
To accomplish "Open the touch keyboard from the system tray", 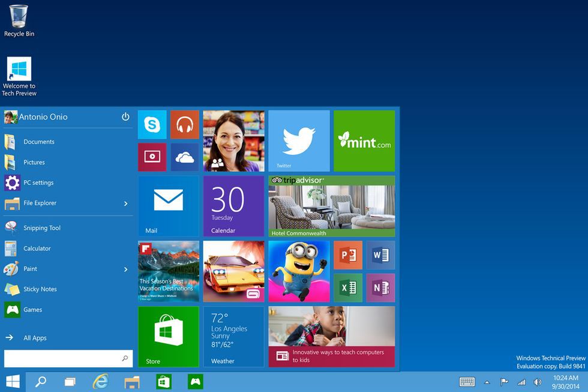I will click(x=467, y=382).
